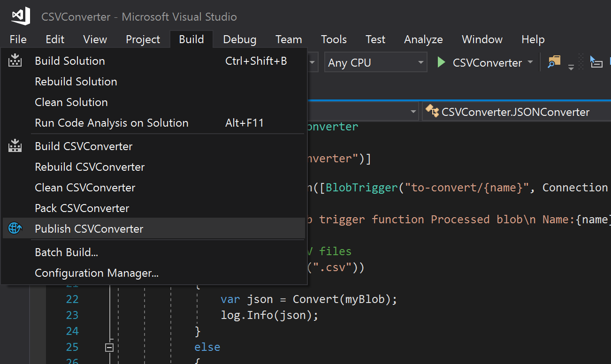Image resolution: width=611 pixels, height=364 pixels.
Task: Open the File menu
Action: click(18, 39)
